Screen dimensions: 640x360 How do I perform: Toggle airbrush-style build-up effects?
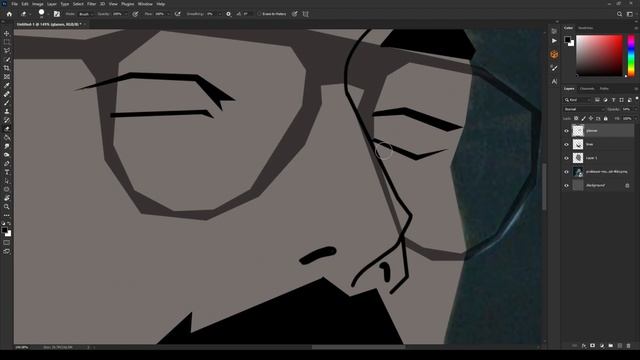[x=178, y=14]
